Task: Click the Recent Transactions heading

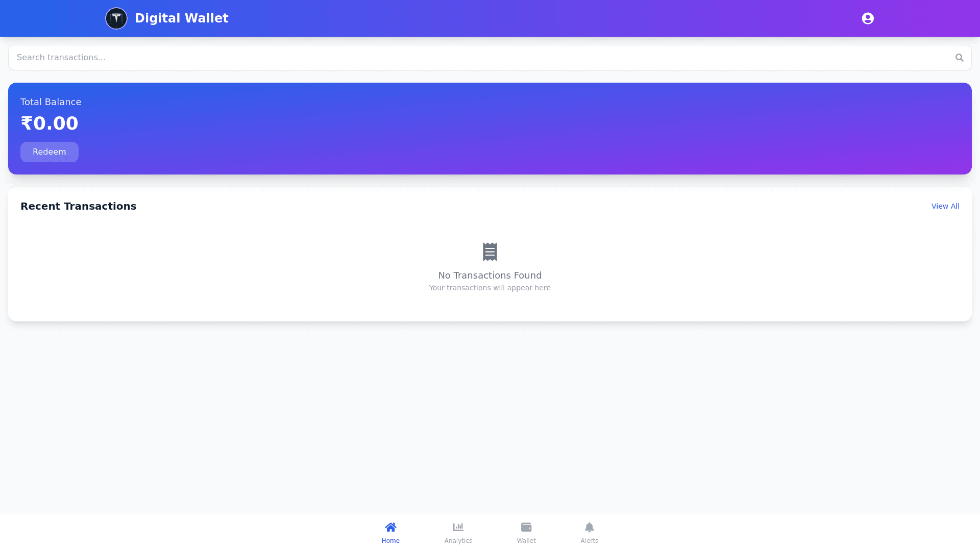Action: (x=78, y=206)
